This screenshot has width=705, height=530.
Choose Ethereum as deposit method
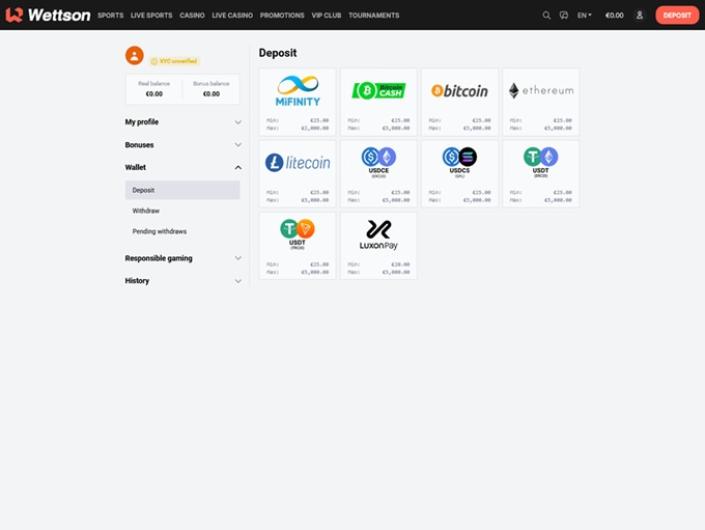[x=541, y=102]
